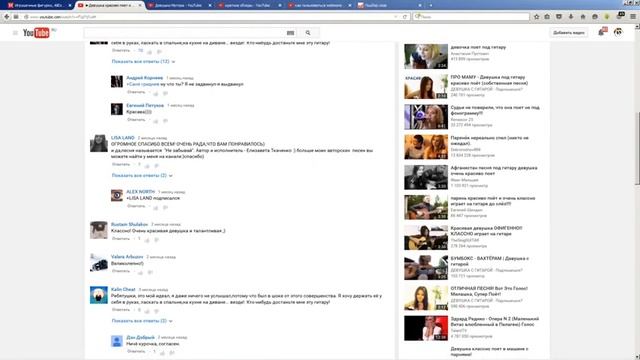Screen dimensions: 640x360
Task: Click browser search box beside address bar
Action: (x=471, y=17)
